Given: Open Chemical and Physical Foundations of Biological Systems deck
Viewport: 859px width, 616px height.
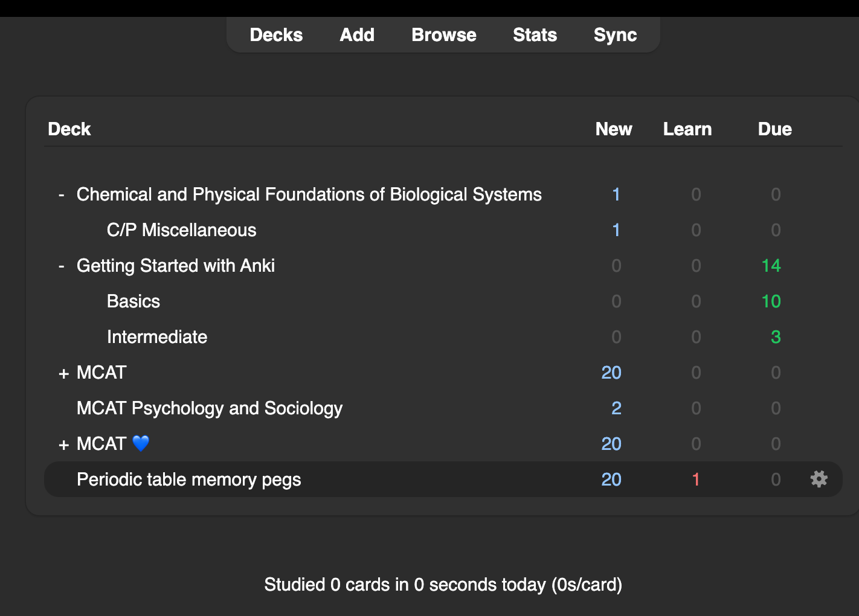Looking at the screenshot, I should point(309,194).
